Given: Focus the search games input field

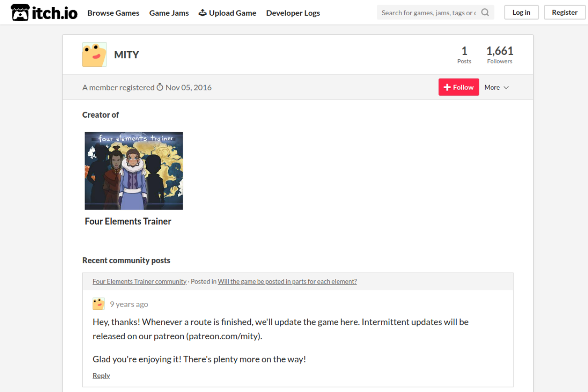Looking at the screenshot, I should pos(429,12).
